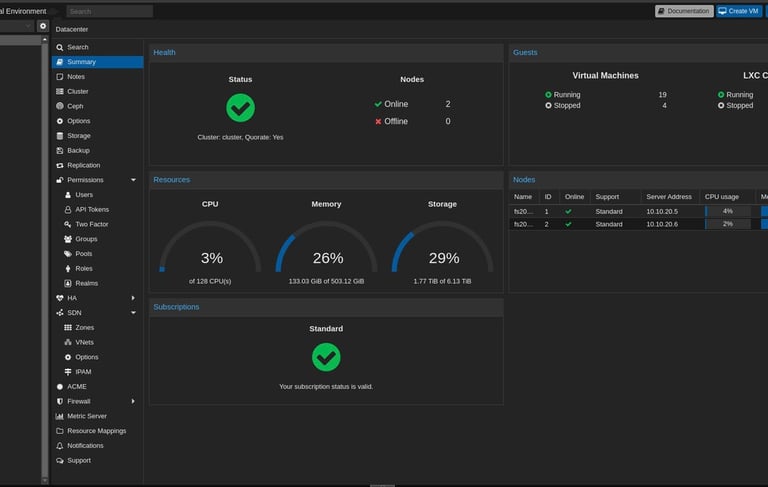Click the Create VM button
Image resolution: width=768 pixels, height=487 pixels.
739,11
